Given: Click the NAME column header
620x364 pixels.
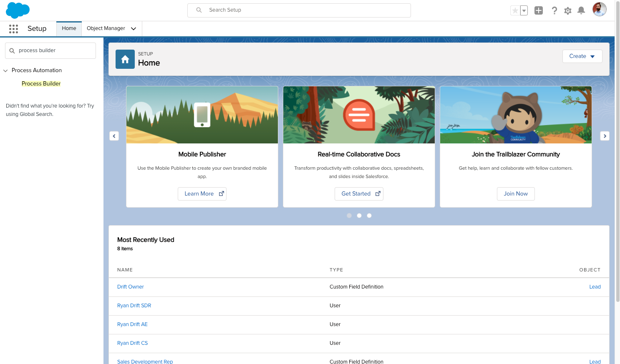Looking at the screenshot, I should tap(125, 270).
